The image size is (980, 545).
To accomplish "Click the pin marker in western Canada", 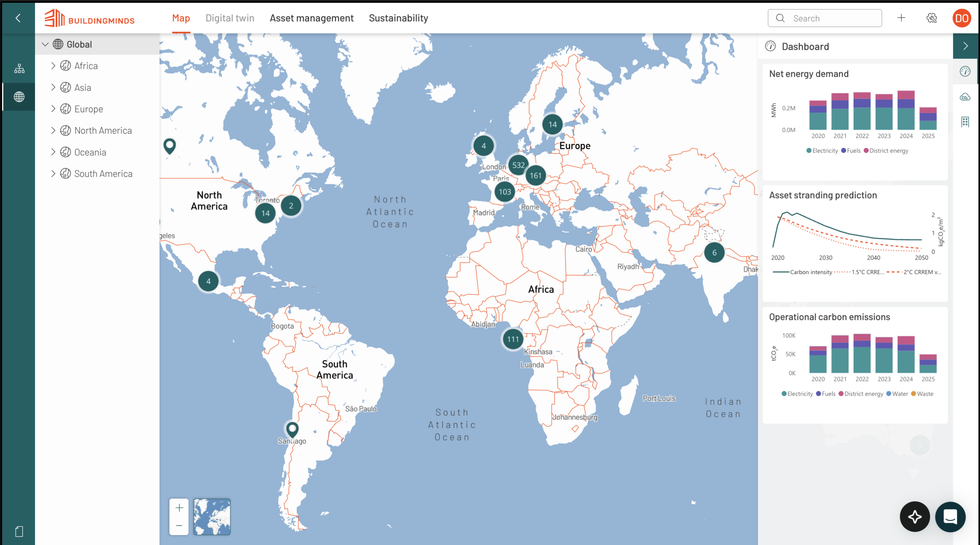I will [170, 146].
